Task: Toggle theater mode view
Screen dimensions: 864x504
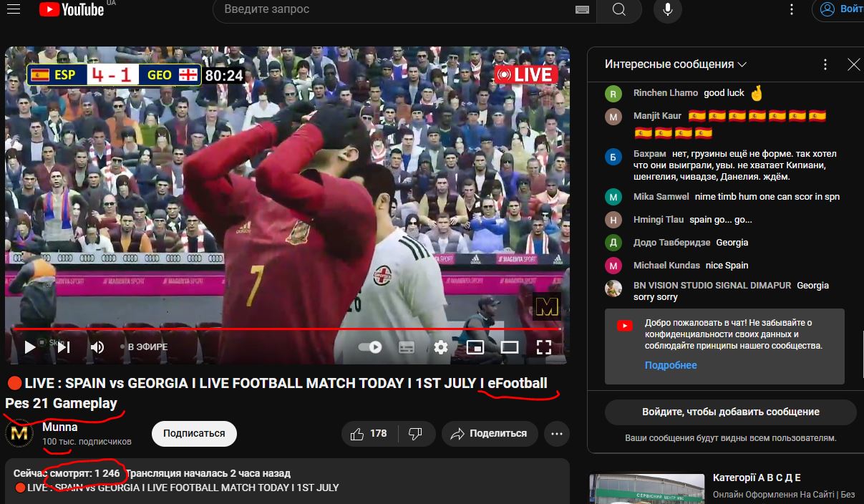Action: [x=510, y=347]
